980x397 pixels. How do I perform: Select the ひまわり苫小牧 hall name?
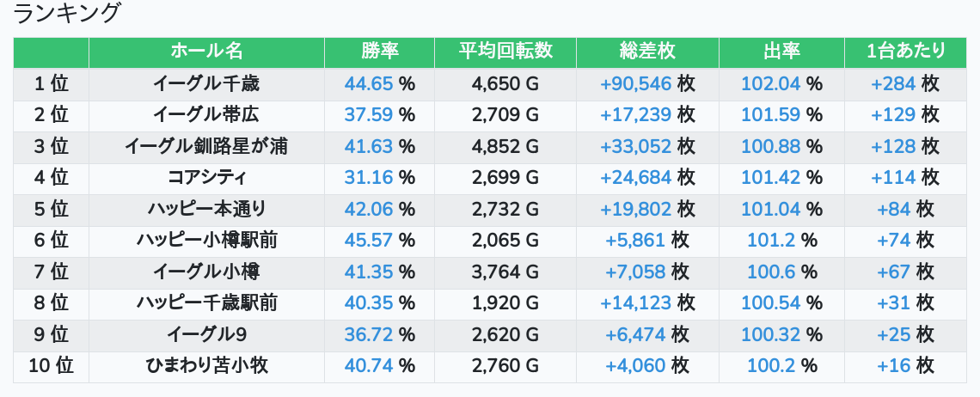click(x=206, y=366)
